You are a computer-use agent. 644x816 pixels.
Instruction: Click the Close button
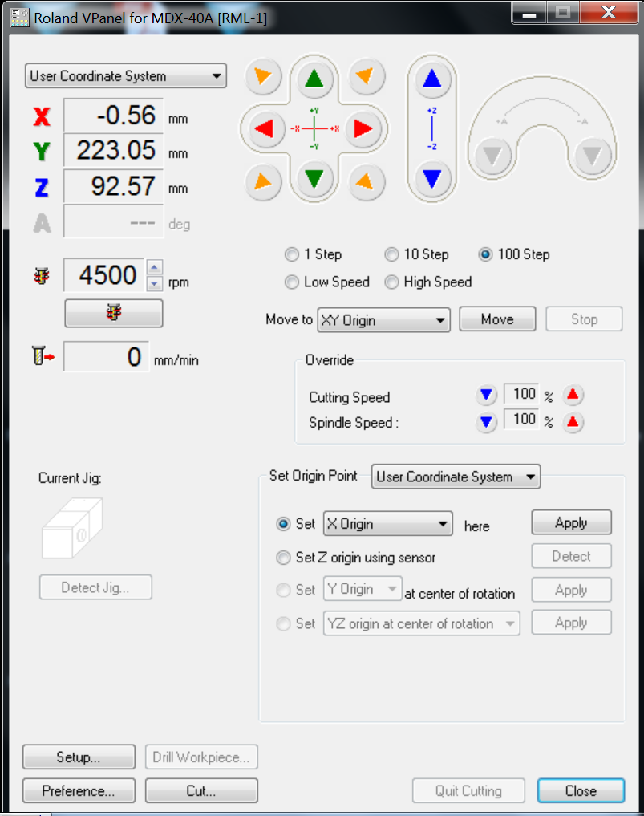click(581, 791)
